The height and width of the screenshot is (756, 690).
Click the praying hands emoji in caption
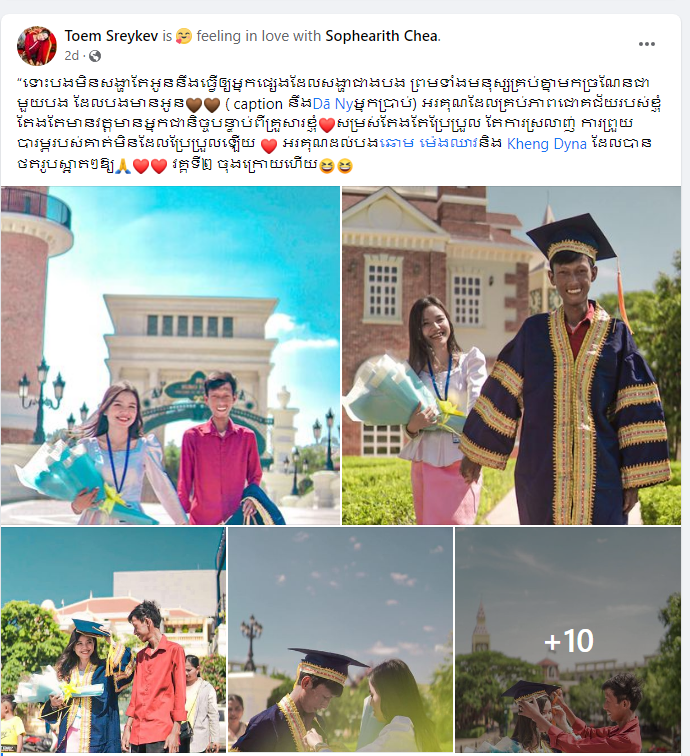pyautogui.click(x=123, y=166)
